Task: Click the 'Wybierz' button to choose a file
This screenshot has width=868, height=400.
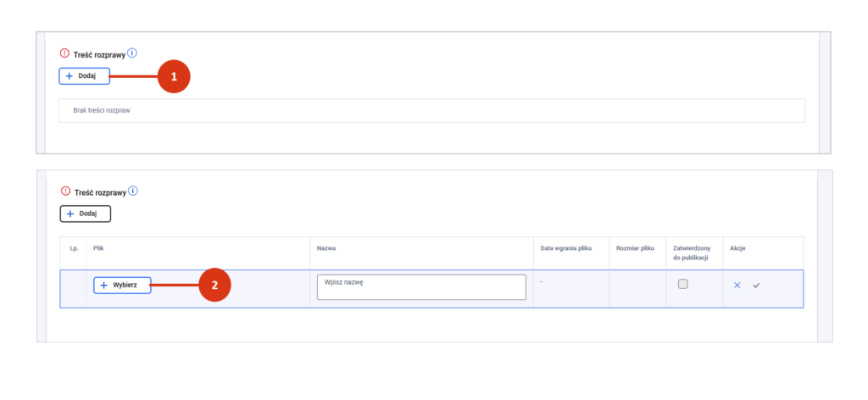Action: 122,286
